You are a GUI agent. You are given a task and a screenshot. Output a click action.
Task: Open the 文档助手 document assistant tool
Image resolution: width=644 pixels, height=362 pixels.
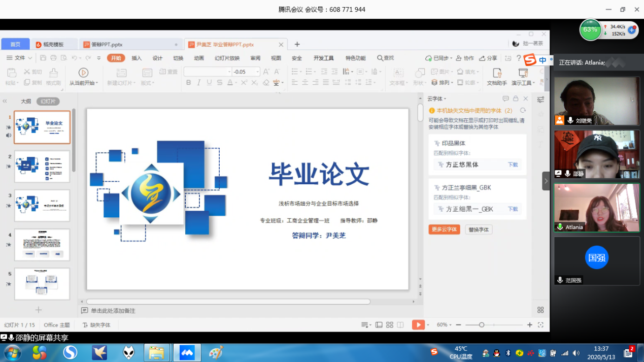point(497,77)
